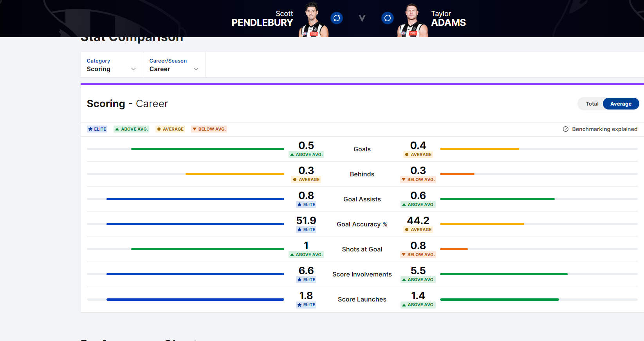Click Pendlebury's Elite badge under Score Involvements
The image size is (644, 341).
click(306, 280)
